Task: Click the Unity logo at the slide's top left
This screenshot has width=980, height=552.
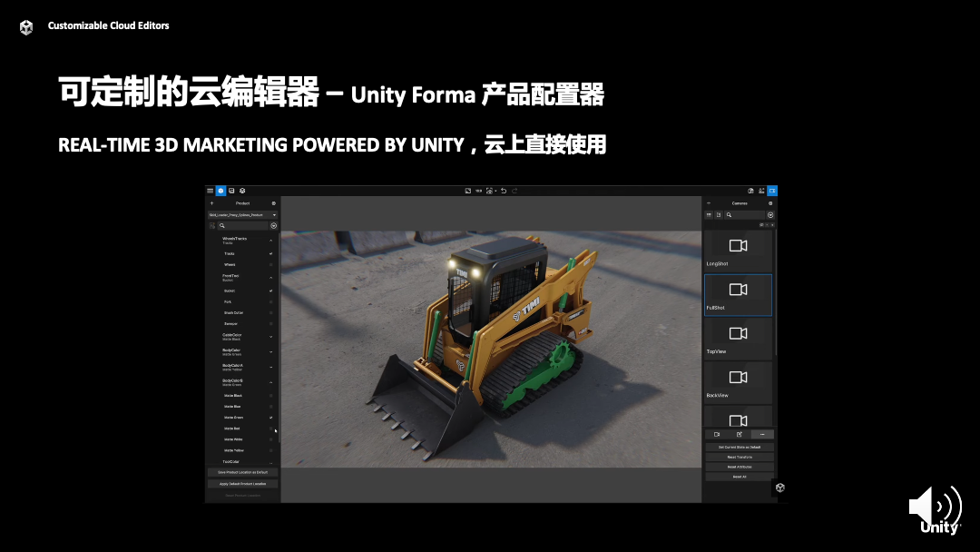Action: coord(26,27)
